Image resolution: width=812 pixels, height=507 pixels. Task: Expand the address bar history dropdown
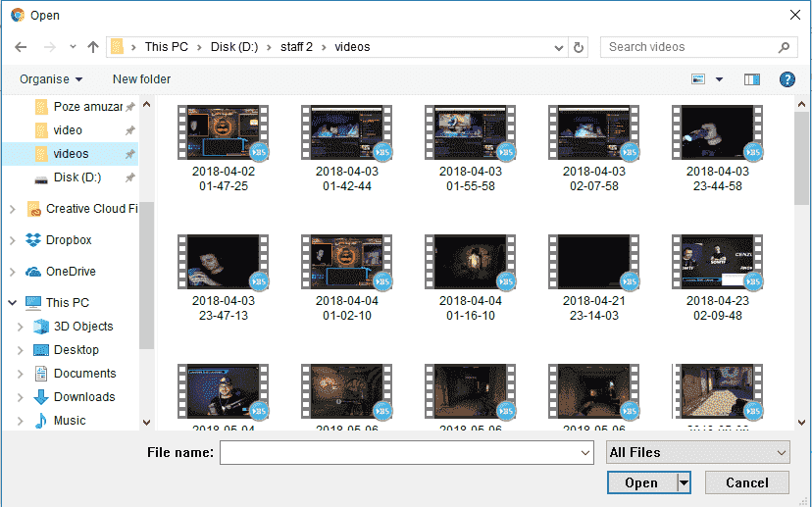pyautogui.click(x=559, y=48)
